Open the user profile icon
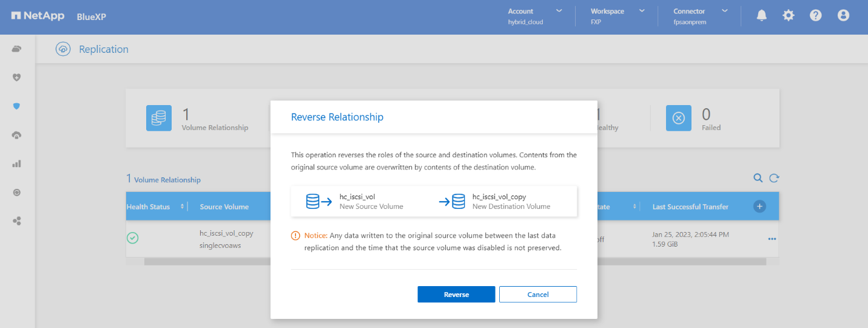This screenshot has height=328, width=868. 843,16
